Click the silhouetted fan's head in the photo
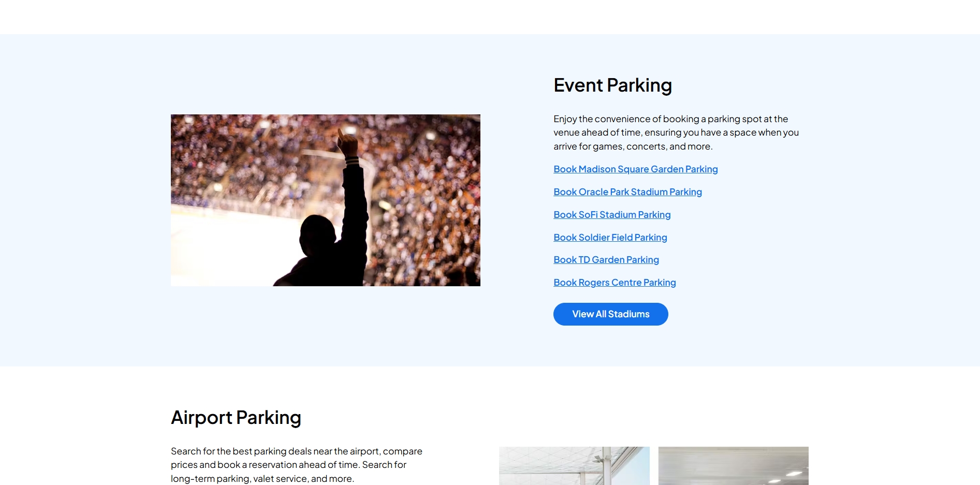 click(317, 232)
